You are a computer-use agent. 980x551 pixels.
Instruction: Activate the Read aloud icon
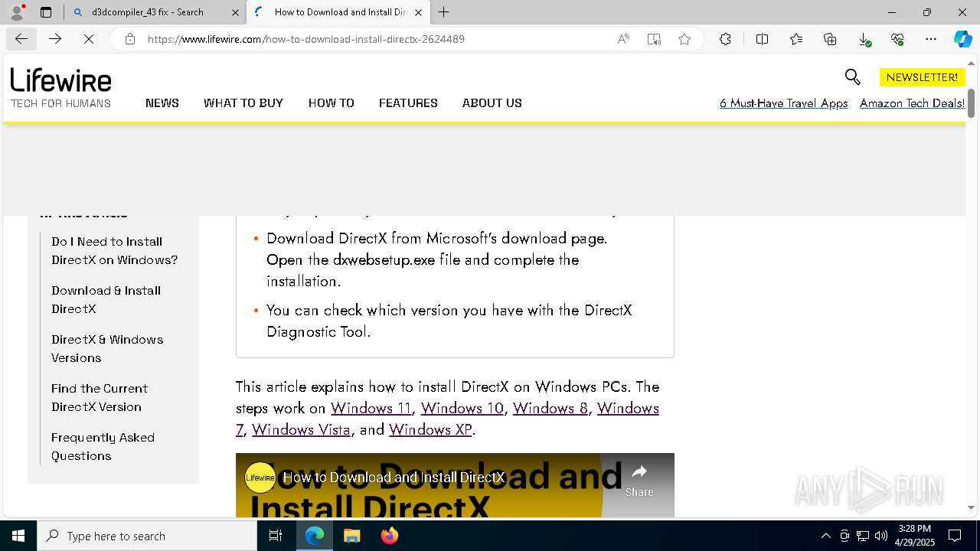coord(623,39)
